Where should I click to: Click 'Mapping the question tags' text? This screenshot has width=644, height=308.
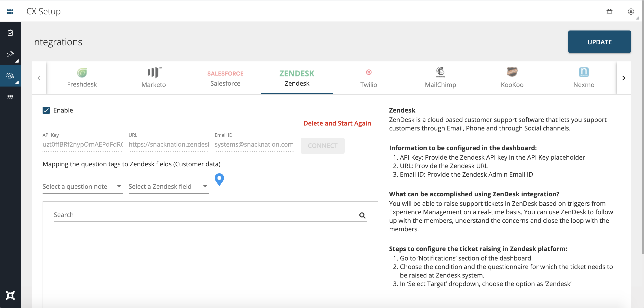coord(132,164)
